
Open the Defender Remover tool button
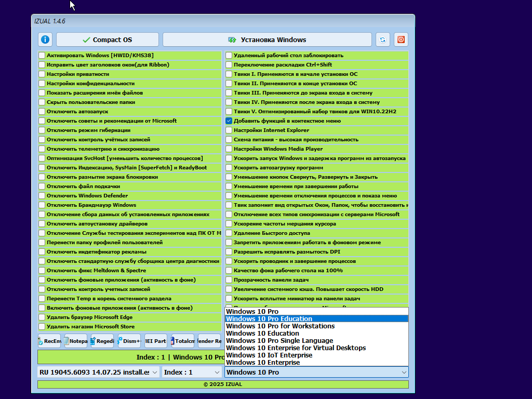tap(209, 341)
